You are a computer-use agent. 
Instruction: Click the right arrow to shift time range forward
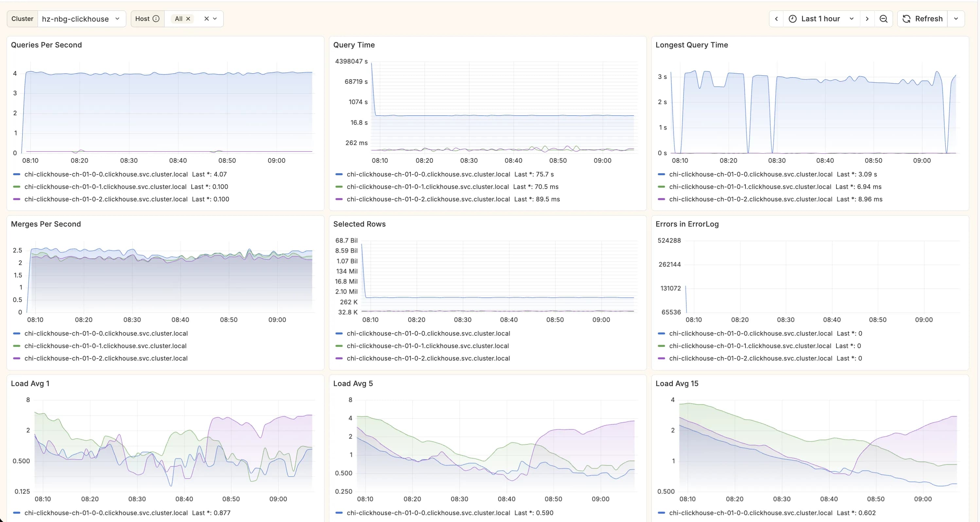pyautogui.click(x=867, y=18)
